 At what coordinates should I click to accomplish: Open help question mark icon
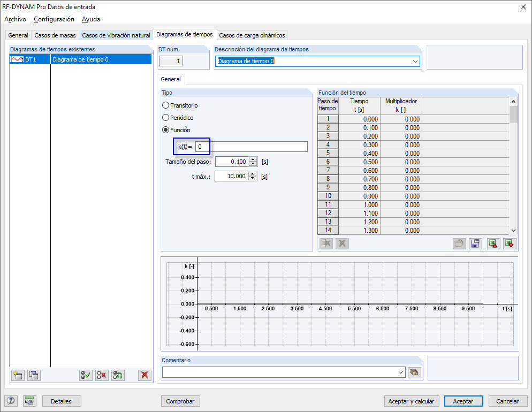(x=11, y=401)
